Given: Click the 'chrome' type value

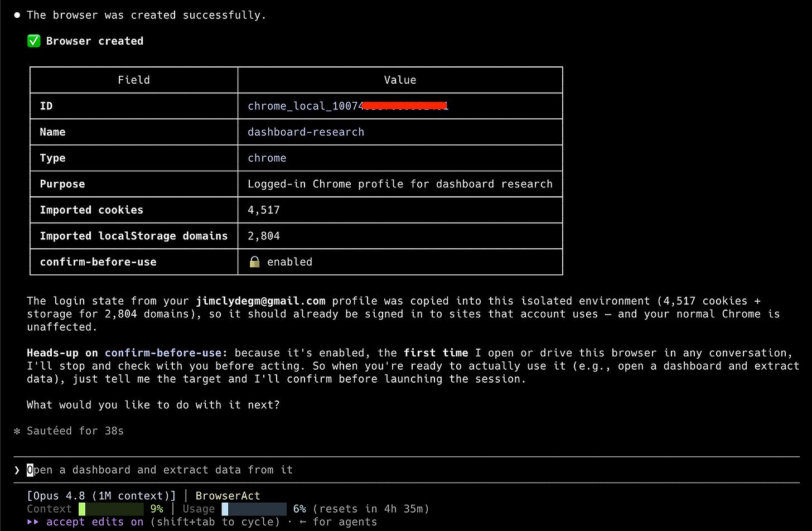Looking at the screenshot, I should pyautogui.click(x=267, y=158).
